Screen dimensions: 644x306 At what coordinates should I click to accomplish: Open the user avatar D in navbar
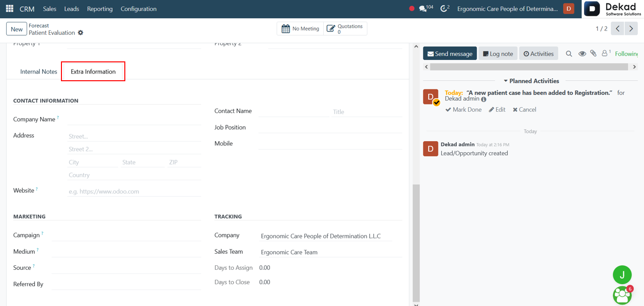(569, 9)
